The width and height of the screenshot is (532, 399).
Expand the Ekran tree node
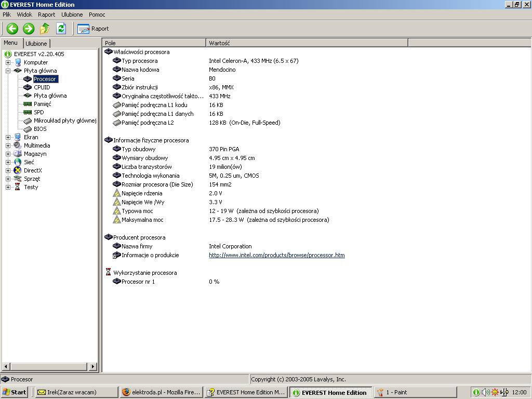click(8, 137)
